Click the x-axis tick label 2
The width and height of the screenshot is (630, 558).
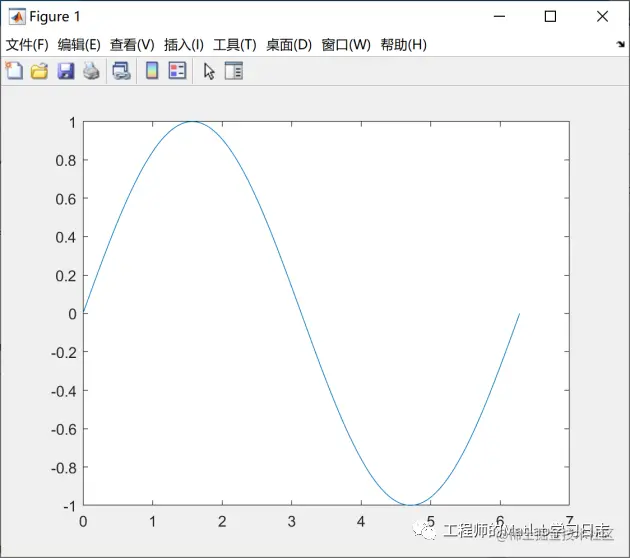[222, 522]
